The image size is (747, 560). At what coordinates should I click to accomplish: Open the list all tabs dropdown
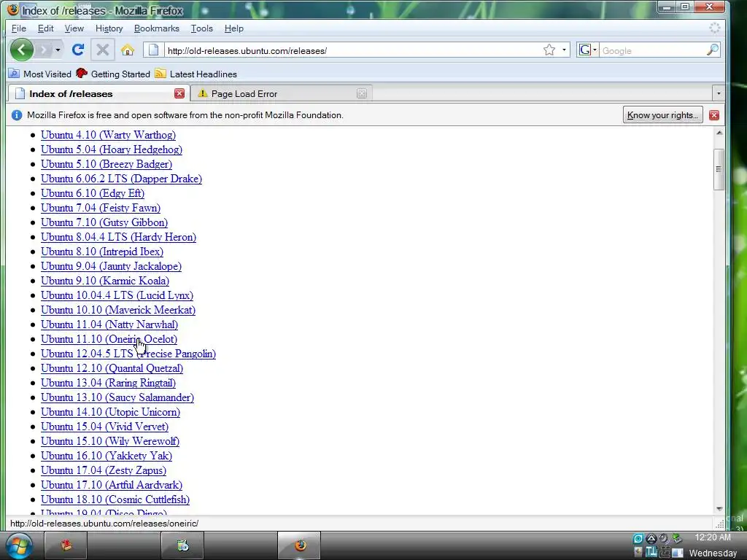[x=719, y=93]
